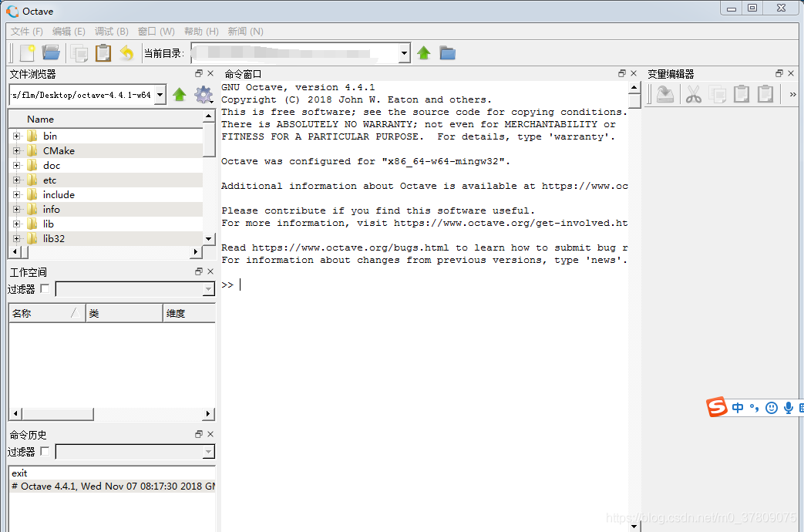The height and width of the screenshot is (532, 804).
Task: Expand the CMake folder
Action: [17, 151]
